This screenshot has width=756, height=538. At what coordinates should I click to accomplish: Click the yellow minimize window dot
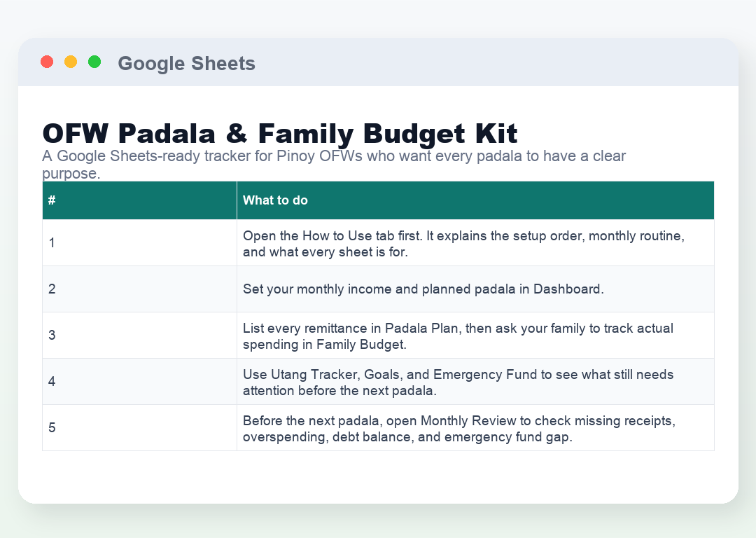(71, 62)
